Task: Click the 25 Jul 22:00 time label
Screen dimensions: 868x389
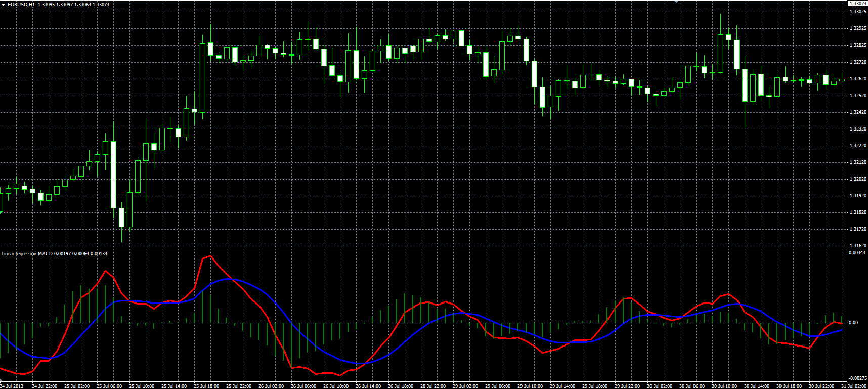Action: click(x=239, y=386)
